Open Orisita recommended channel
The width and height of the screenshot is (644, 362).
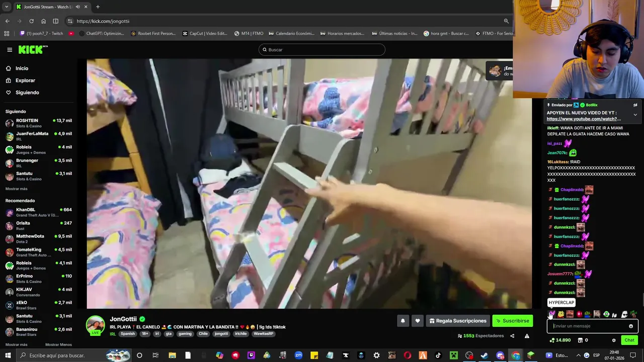tap(39, 226)
